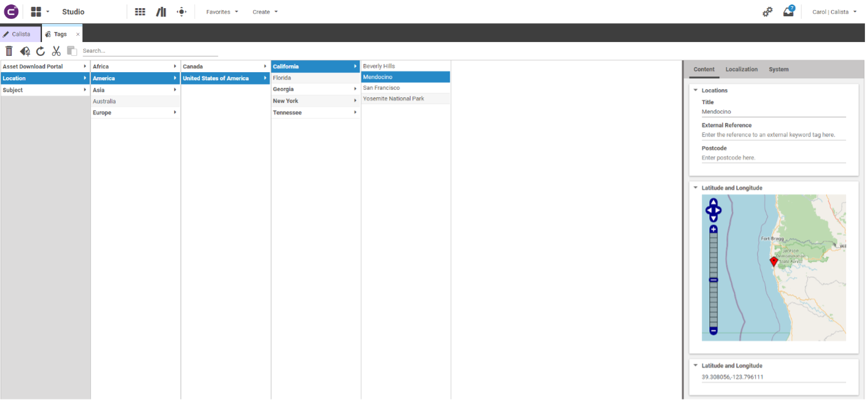This screenshot has height=402, width=868.
Task: Expand the arrow next to Europe
Action: pyautogui.click(x=175, y=113)
